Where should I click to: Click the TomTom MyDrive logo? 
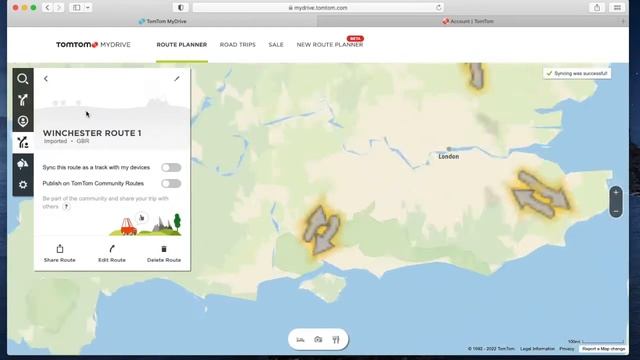[93, 44]
